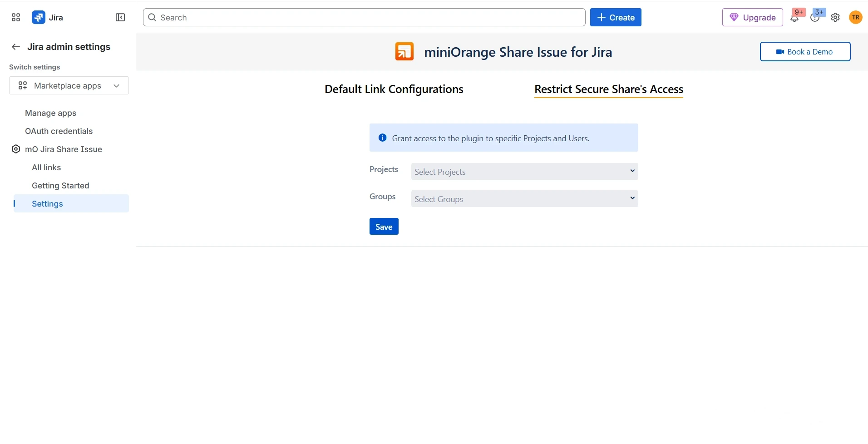Click the Projects field label
Viewport: 868px width, 444px height.
[384, 169]
